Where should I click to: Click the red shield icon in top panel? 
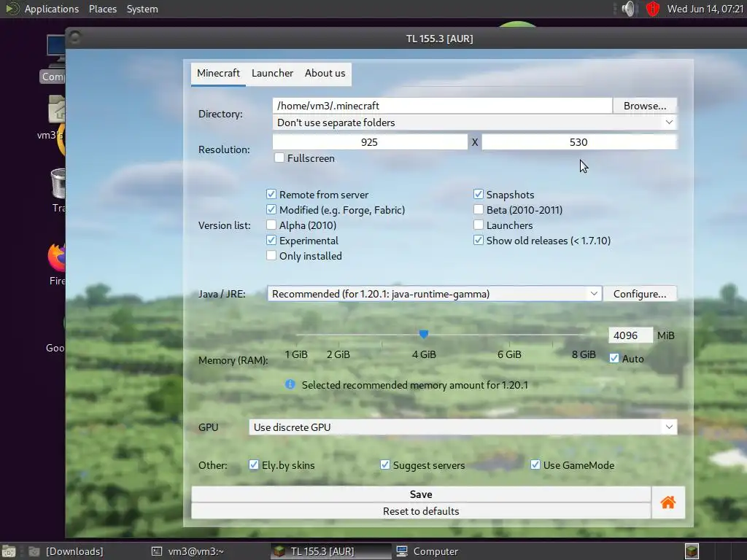coord(653,9)
